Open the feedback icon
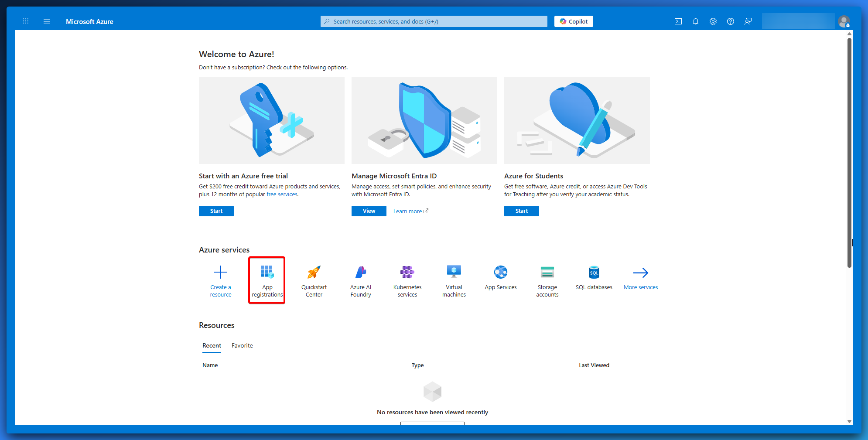Image resolution: width=868 pixels, height=440 pixels. tap(748, 21)
